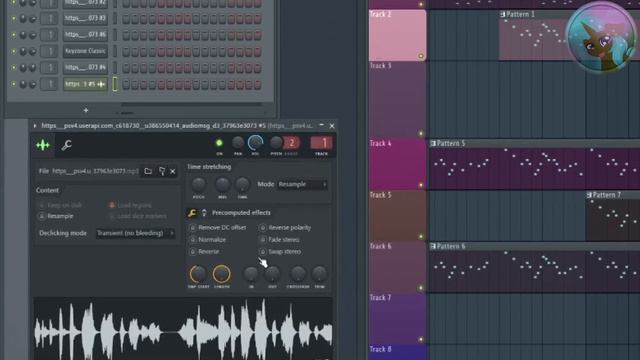Browse for sample file with folder icon
This screenshot has height=360, width=640.
pyautogui.click(x=148, y=171)
